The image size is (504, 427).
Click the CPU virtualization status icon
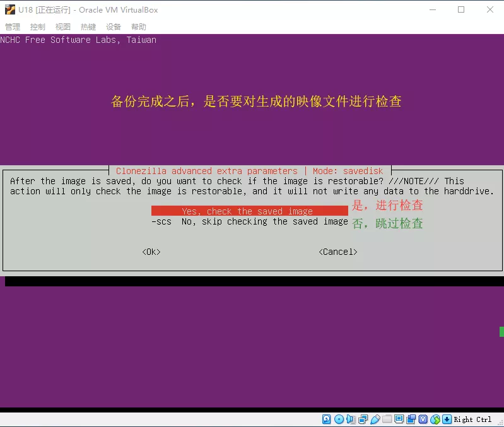pos(423,419)
